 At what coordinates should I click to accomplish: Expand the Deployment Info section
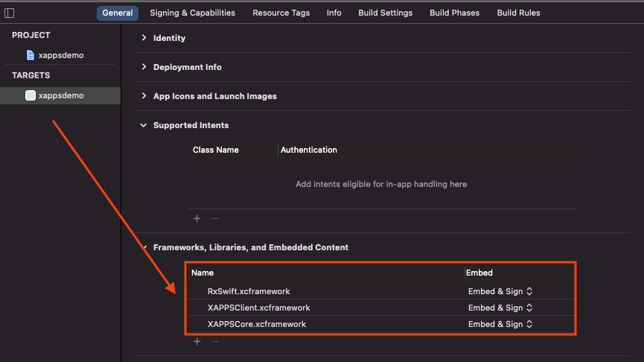coord(144,67)
